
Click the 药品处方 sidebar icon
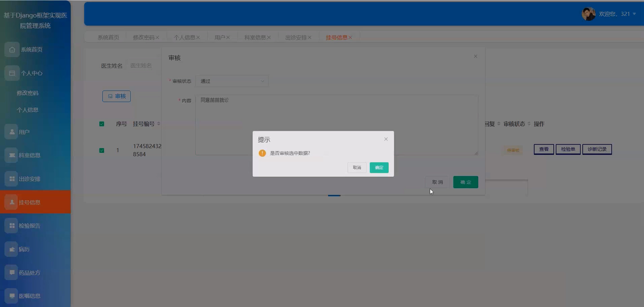click(x=12, y=272)
